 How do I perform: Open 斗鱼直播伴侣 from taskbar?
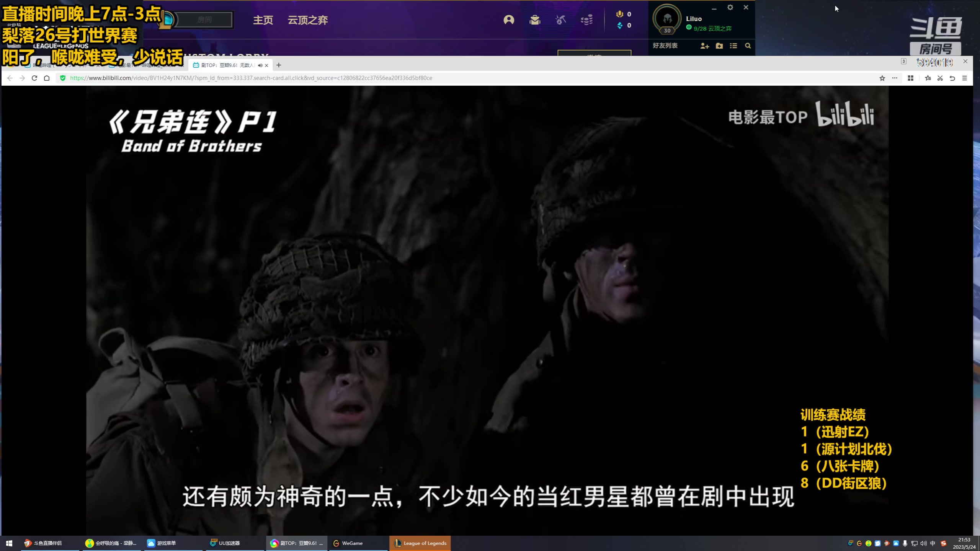pyautogui.click(x=49, y=543)
